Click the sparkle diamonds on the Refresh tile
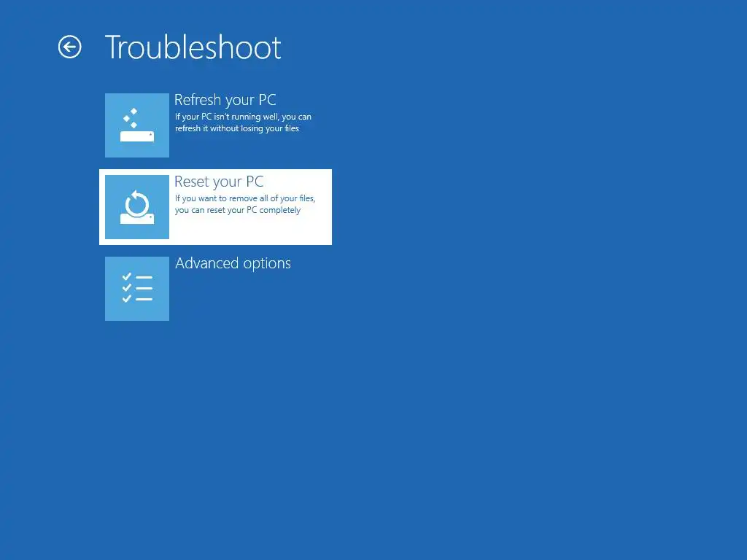This screenshot has width=747, height=560. pyautogui.click(x=131, y=118)
